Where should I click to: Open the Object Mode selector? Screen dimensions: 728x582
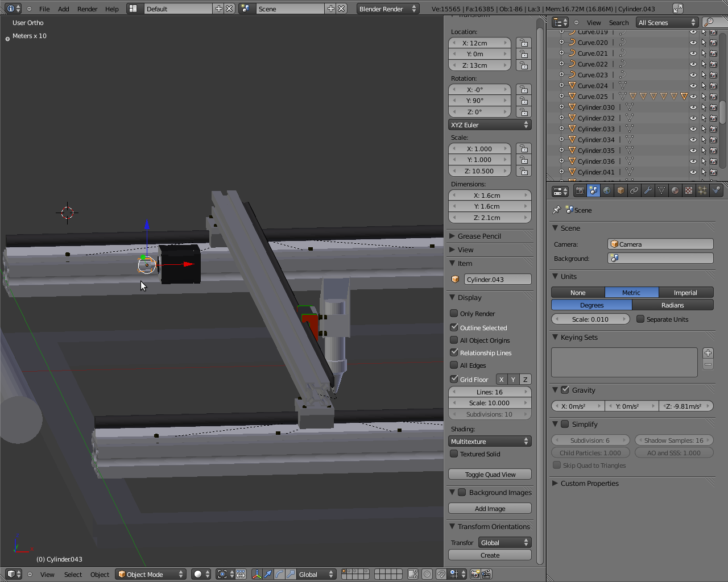pyautogui.click(x=151, y=574)
